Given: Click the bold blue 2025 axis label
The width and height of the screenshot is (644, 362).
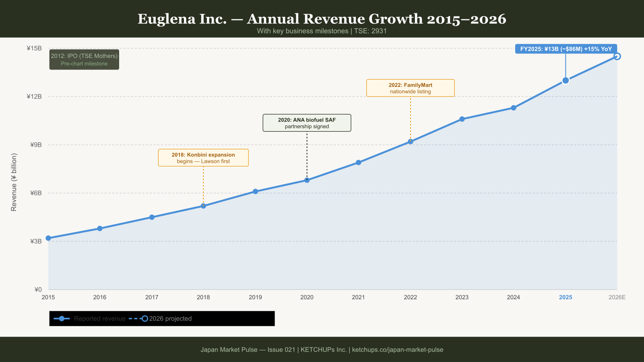Looking at the screenshot, I should tap(566, 297).
